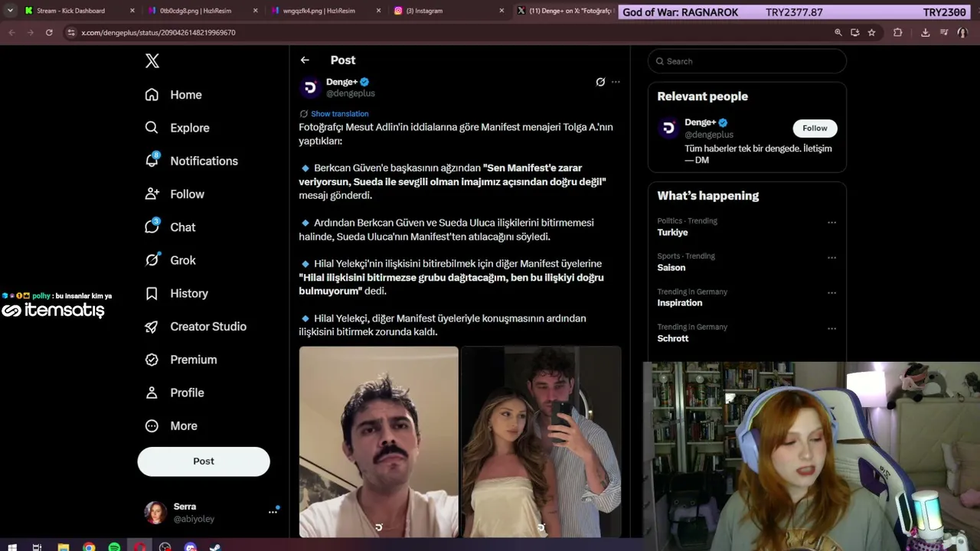Open options for Turkiye trend

click(x=831, y=223)
